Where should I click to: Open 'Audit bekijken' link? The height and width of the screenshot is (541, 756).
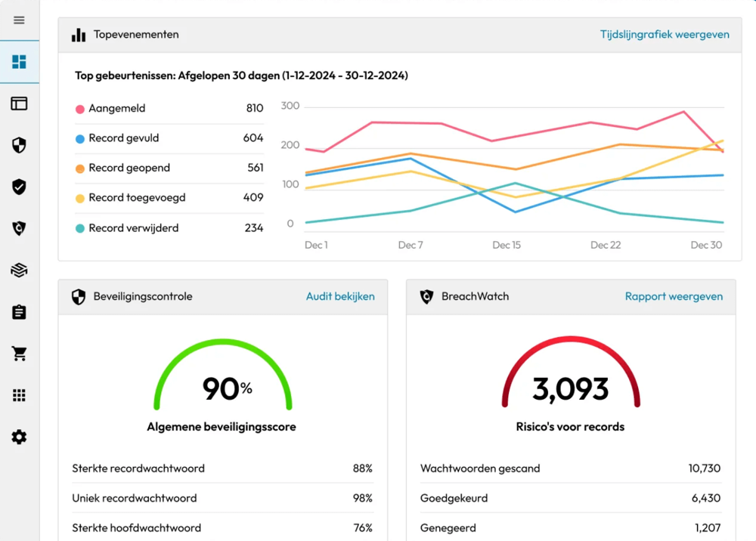[x=340, y=297]
